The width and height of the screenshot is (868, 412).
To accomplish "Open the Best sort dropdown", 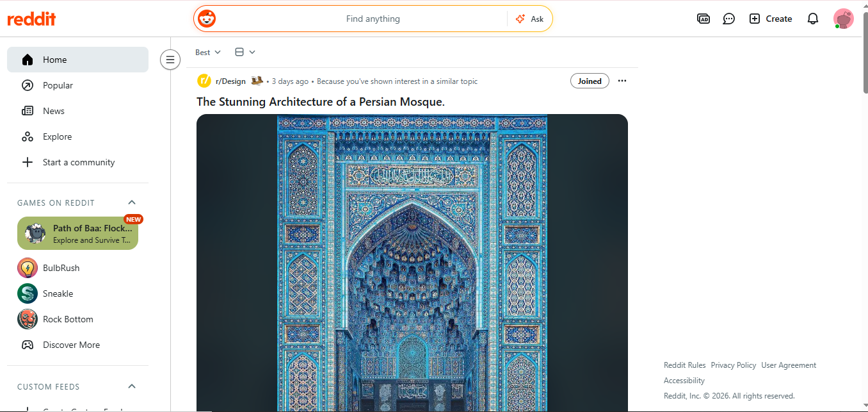I will (x=207, y=52).
